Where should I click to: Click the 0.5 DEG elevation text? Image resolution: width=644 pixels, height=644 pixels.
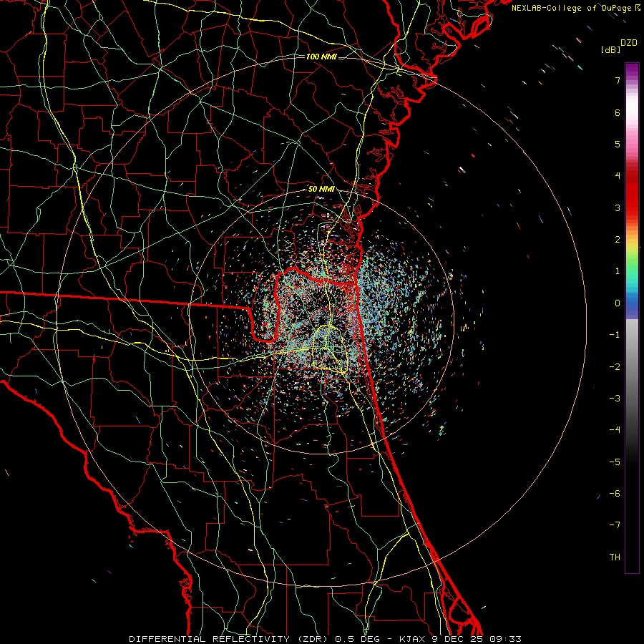pos(358,639)
